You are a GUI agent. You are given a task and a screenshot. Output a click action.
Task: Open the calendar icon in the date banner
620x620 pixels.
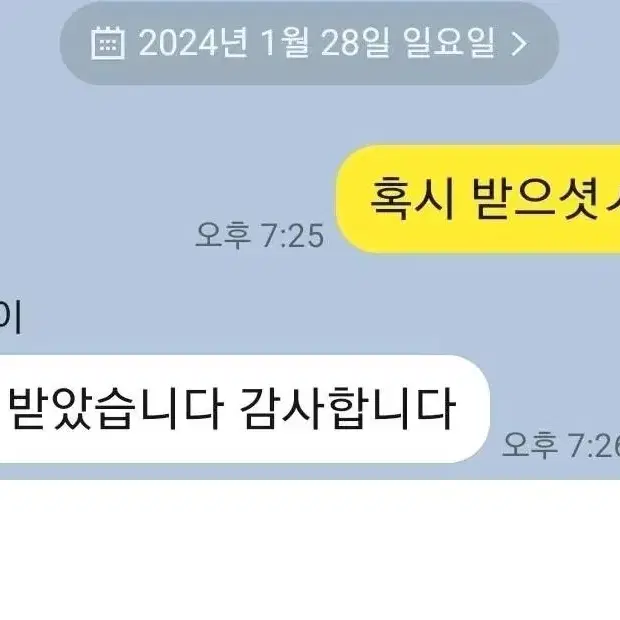pos(108,43)
